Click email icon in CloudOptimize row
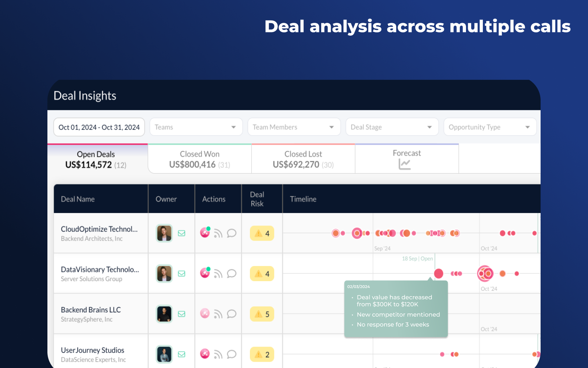The height and width of the screenshot is (368, 588). point(182,233)
